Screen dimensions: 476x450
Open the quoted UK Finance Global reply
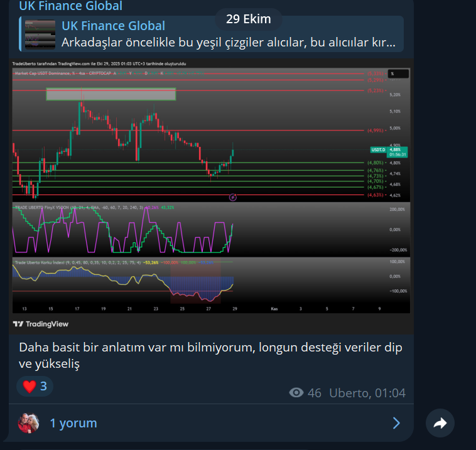point(211,34)
